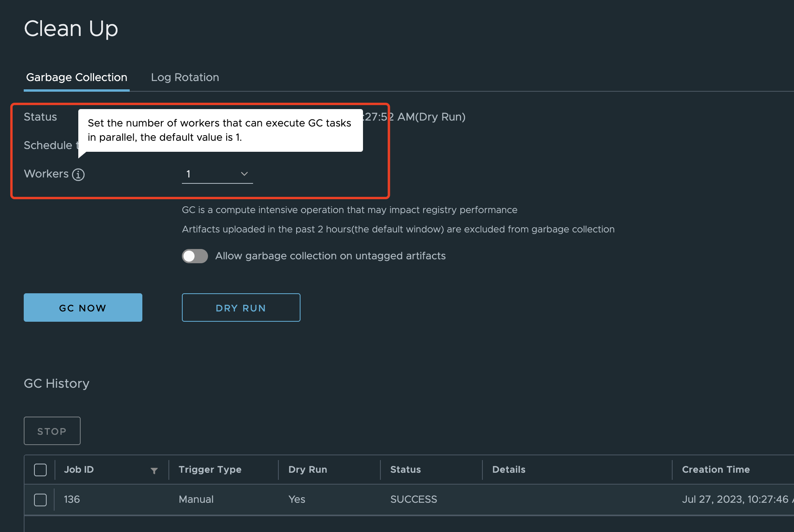Click the STOP button above GC History
The width and height of the screenshot is (794, 532).
click(x=52, y=431)
